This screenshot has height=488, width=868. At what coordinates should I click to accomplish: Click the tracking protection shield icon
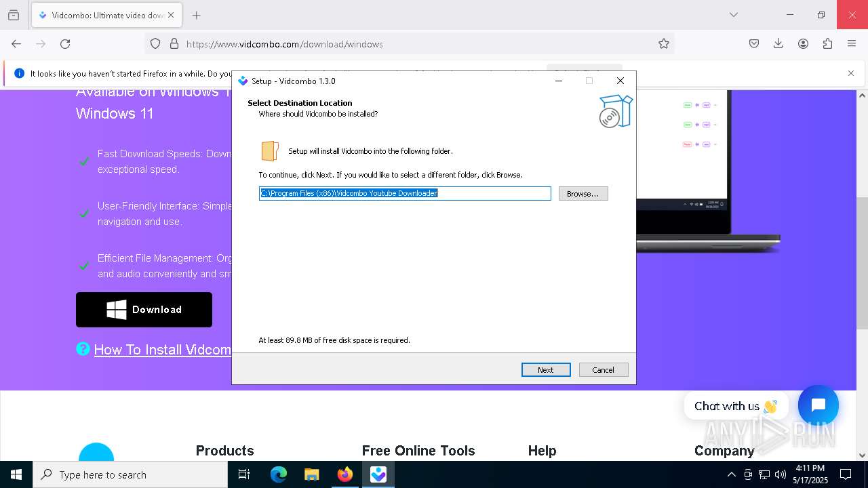155,44
